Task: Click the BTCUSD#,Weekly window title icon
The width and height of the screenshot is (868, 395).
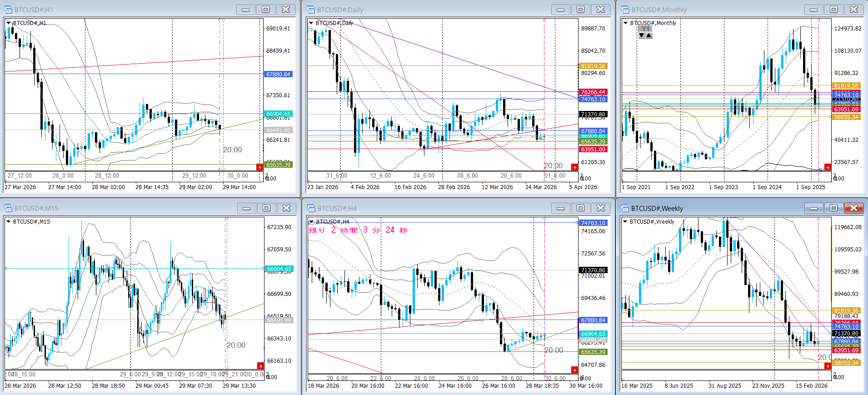Action: click(625, 208)
